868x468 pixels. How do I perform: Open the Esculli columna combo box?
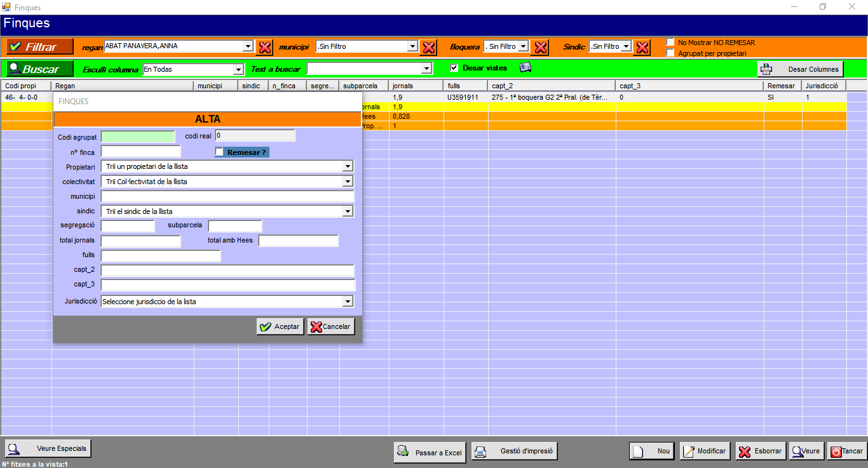tap(238, 69)
